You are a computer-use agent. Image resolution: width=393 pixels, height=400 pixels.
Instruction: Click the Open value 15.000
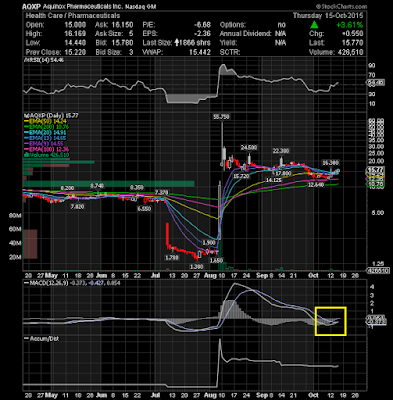74,25
